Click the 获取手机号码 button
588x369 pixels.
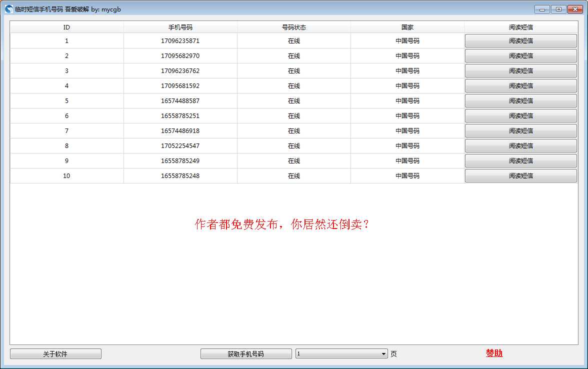246,353
